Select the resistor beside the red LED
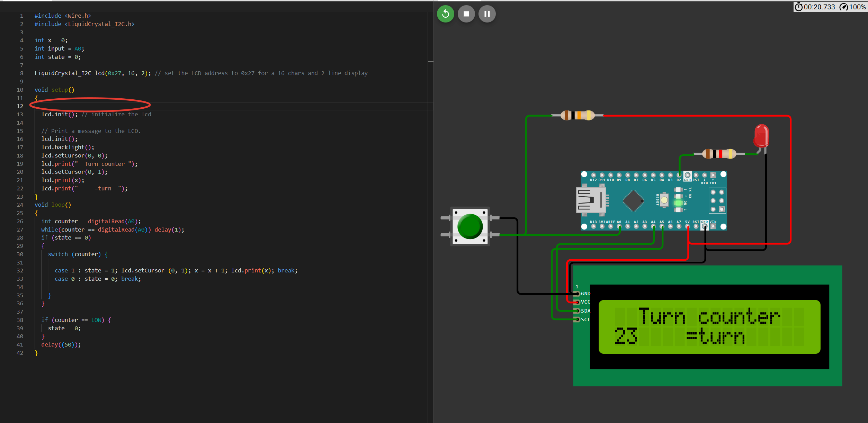 (719, 154)
